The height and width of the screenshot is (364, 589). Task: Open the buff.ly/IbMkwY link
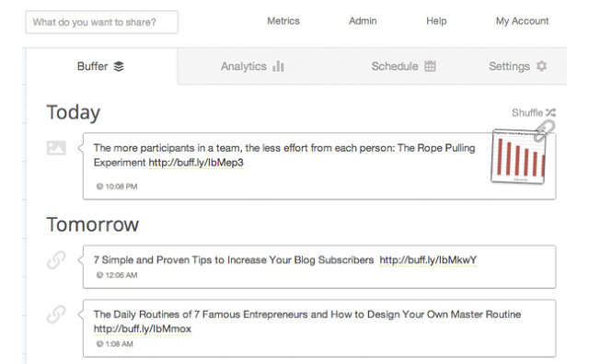point(428,260)
